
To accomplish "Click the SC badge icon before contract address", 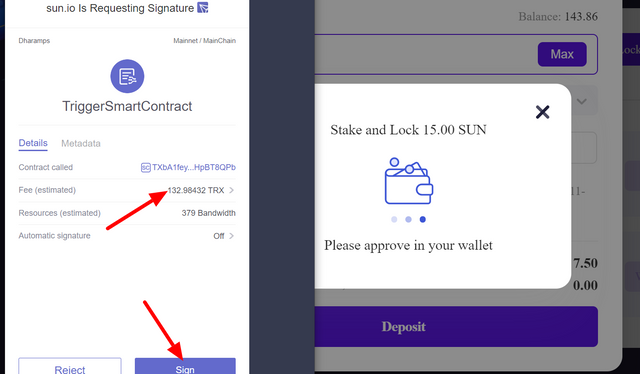I will 145,167.
